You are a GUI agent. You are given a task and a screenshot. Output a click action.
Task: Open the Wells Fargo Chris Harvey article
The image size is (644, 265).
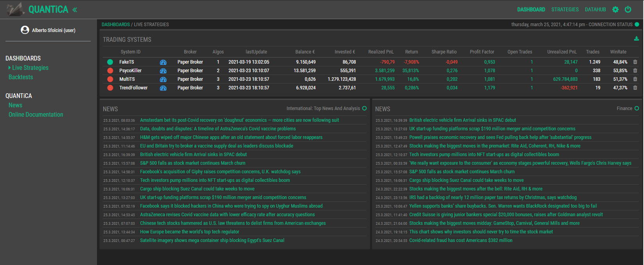pos(520,163)
